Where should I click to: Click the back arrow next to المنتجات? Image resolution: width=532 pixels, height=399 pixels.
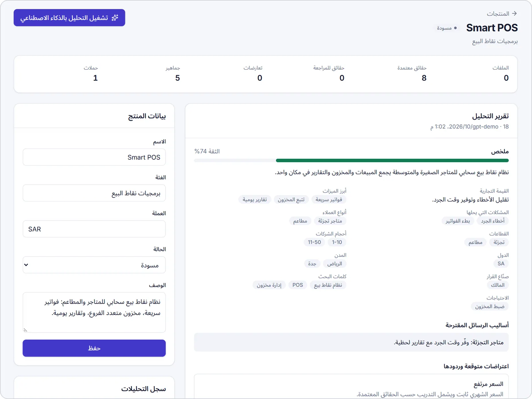(514, 14)
